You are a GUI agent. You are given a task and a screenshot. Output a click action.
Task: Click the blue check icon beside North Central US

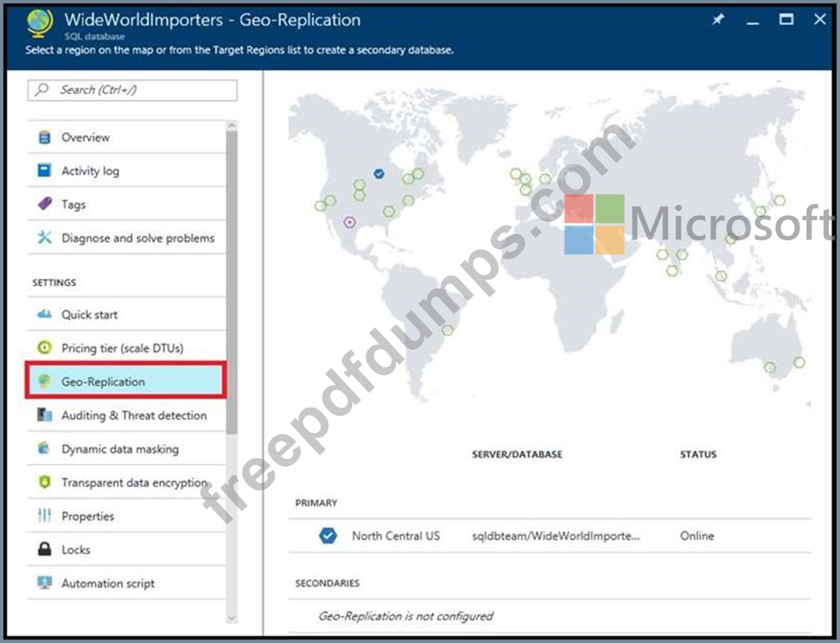pyautogui.click(x=328, y=535)
